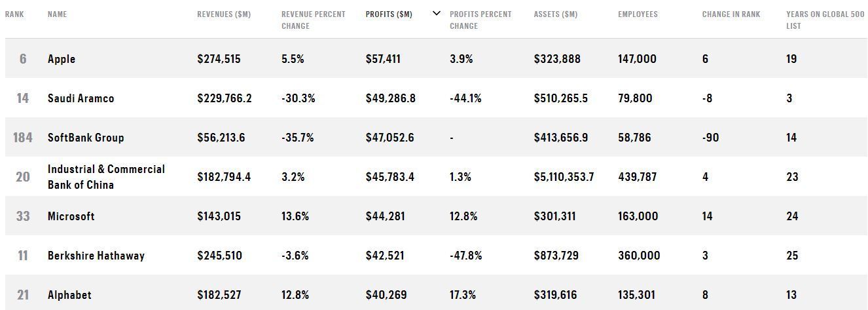Click the Revenue Percent Change header
This screenshot has width=868, height=310.
(x=313, y=20)
